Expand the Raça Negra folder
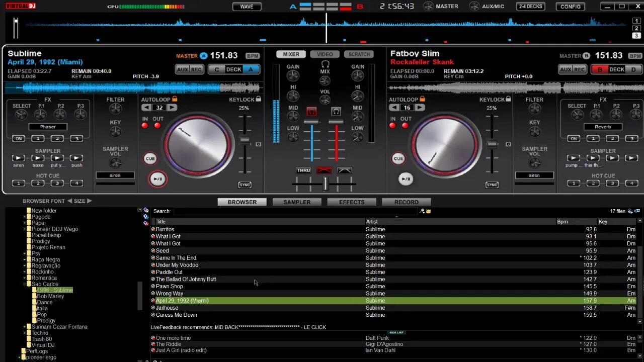The width and height of the screenshot is (644, 362). coord(24,259)
